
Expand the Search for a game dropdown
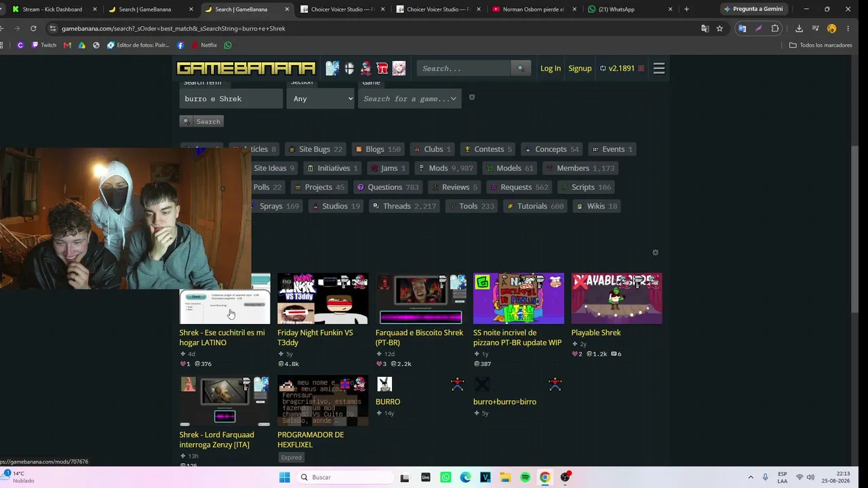click(410, 98)
